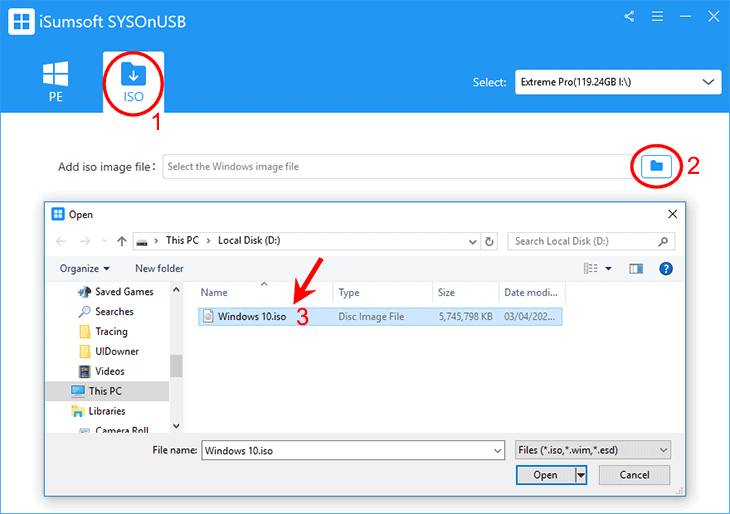Viewport: 730px width, 514px height.
Task: Click the search magnifier icon
Action: point(663,241)
